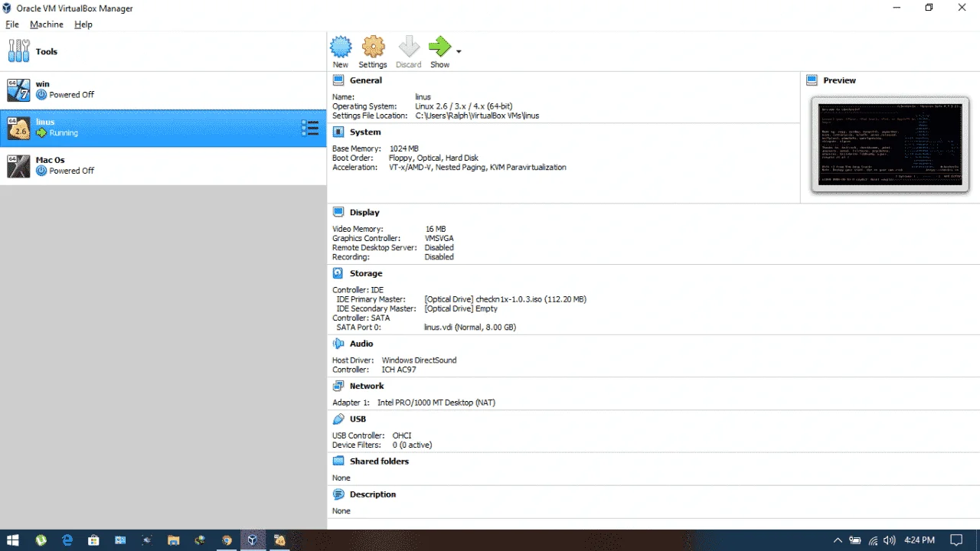Open Chrome from the taskbar
980x551 pixels.
pos(226,540)
